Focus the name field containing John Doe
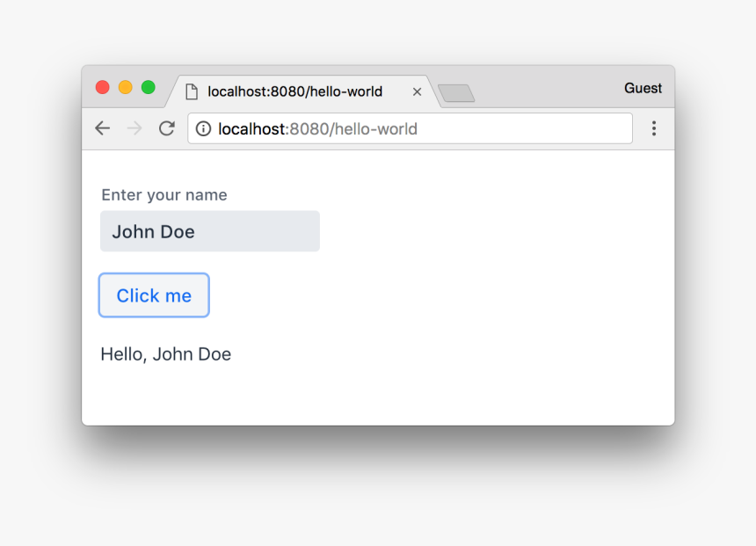Viewport: 756px width, 546px height. [209, 231]
